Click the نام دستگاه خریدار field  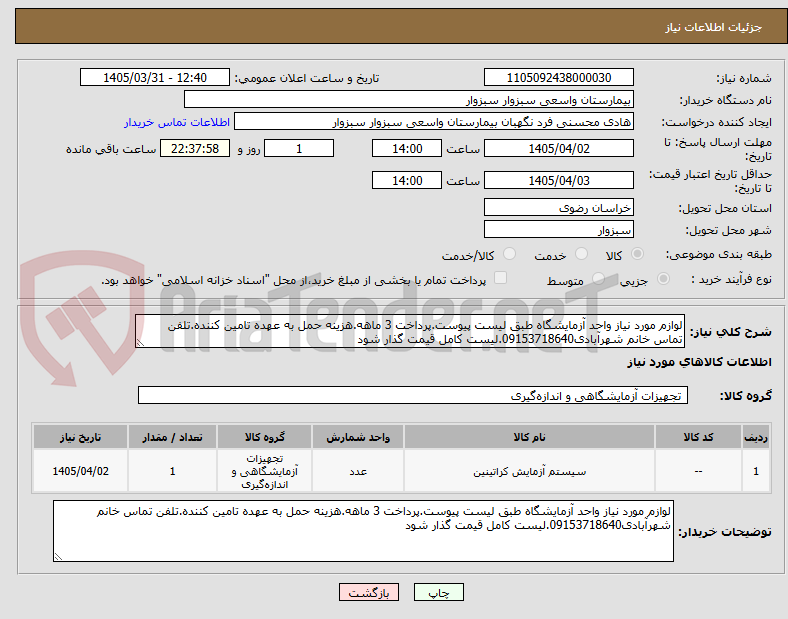tap(409, 99)
